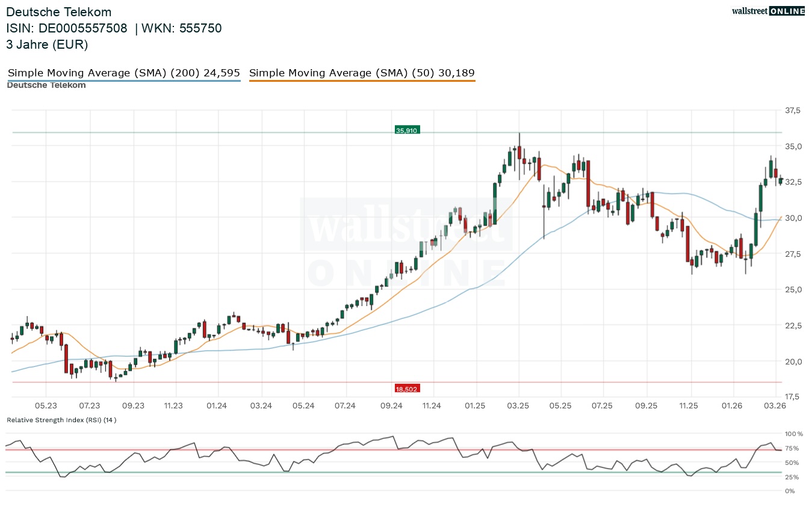Viewport: 812px width, 507px height.
Task: Click the green 35,910 high price label
Action: (406, 130)
